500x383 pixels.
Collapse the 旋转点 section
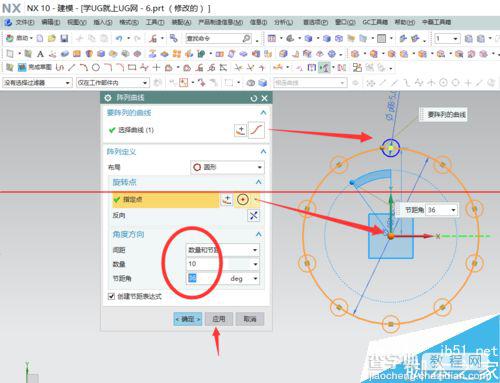(259, 182)
